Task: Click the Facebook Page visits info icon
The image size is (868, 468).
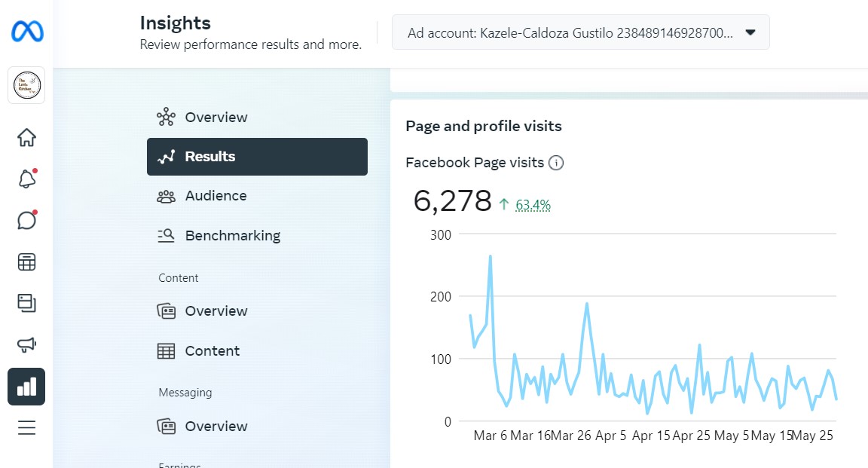Action: pos(556,163)
